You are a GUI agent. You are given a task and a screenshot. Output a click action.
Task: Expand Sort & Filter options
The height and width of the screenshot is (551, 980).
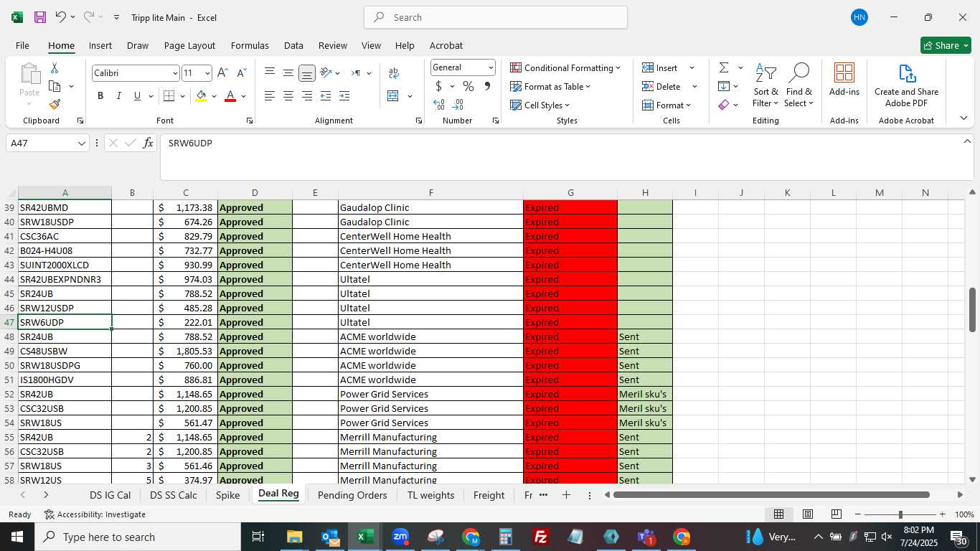pyautogui.click(x=765, y=85)
